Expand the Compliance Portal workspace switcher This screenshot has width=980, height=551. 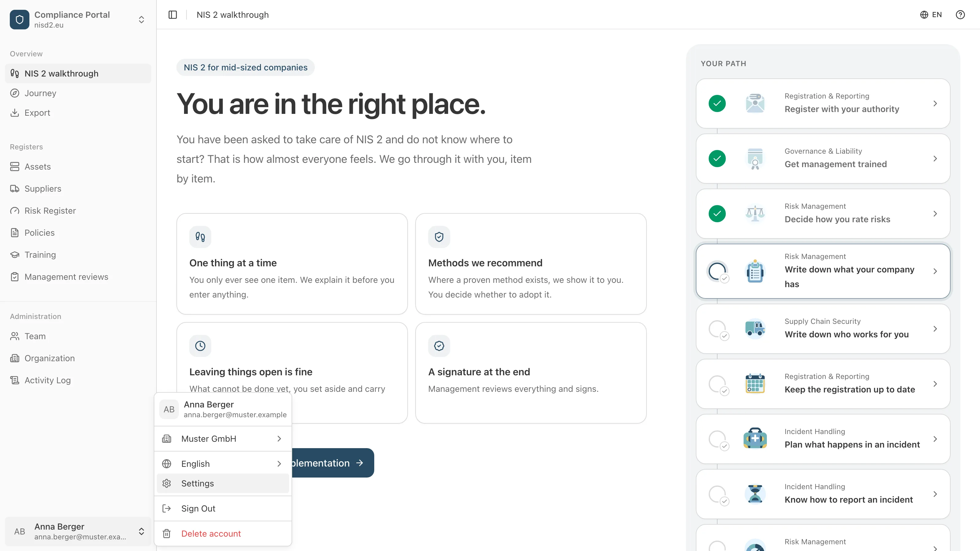click(x=141, y=19)
